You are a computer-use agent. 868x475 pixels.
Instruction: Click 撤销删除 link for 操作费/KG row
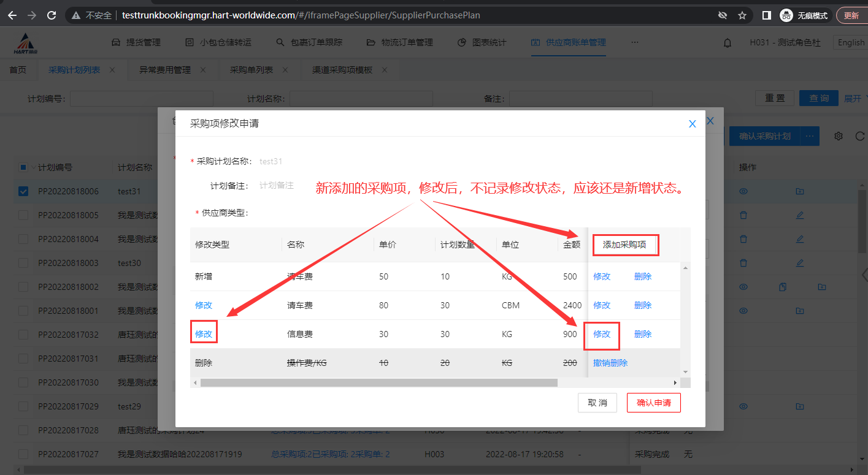coord(610,363)
